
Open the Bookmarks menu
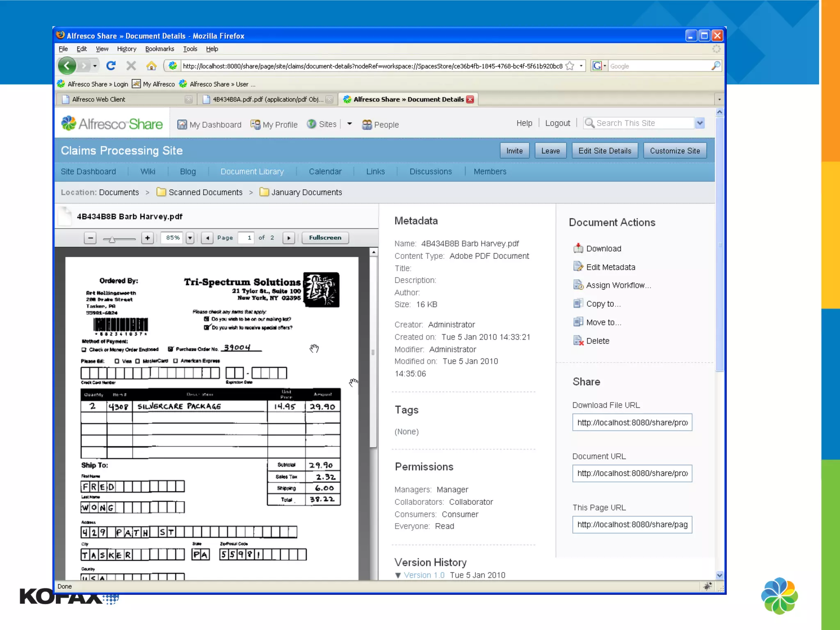tap(160, 49)
